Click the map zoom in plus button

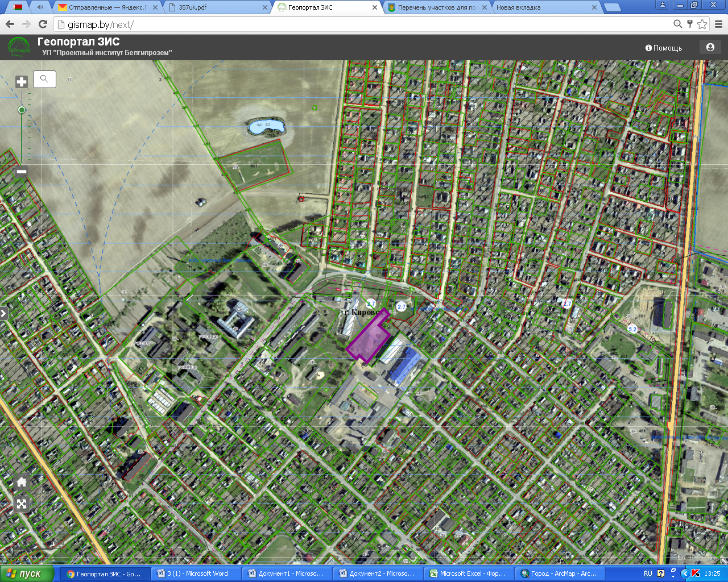click(22, 82)
